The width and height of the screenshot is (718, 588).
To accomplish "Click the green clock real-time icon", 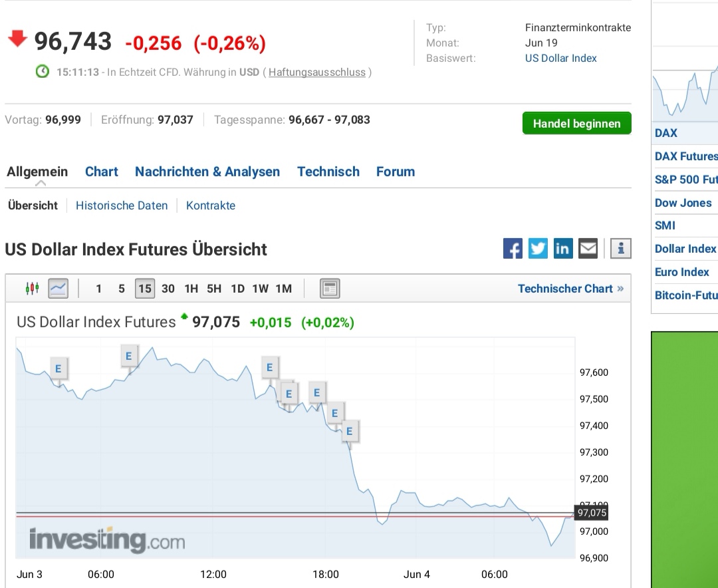I will pyautogui.click(x=42, y=71).
